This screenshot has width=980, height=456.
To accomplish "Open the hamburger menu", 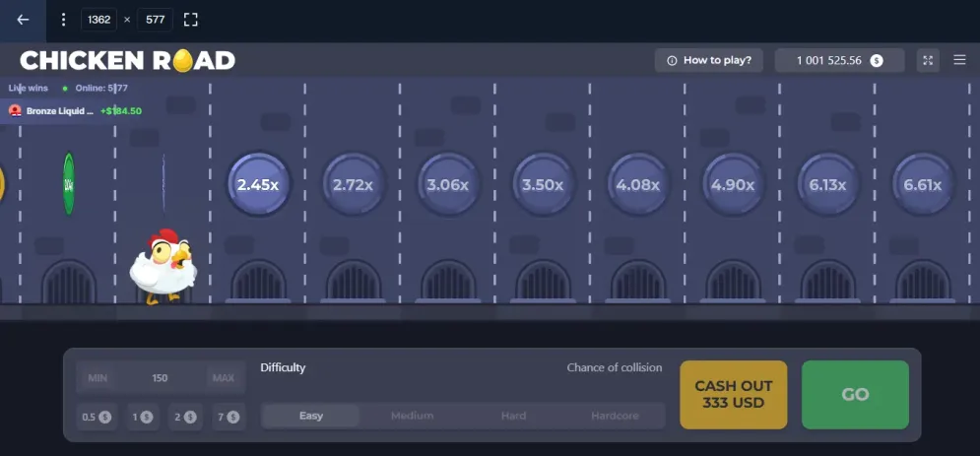I will click(x=960, y=60).
